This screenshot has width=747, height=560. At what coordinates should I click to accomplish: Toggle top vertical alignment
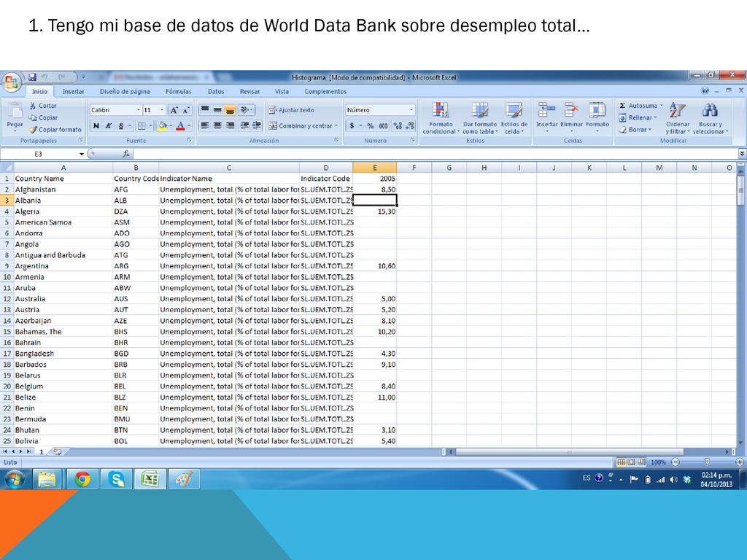click(205, 110)
